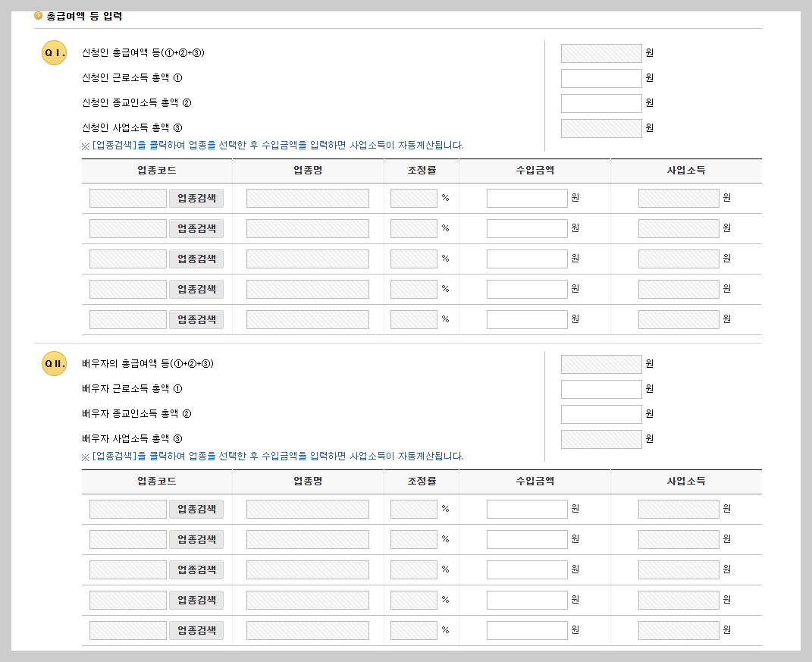Click 수입금액 input in Q I fifth row
Image resolution: width=812 pixels, height=662 pixels.
click(527, 319)
